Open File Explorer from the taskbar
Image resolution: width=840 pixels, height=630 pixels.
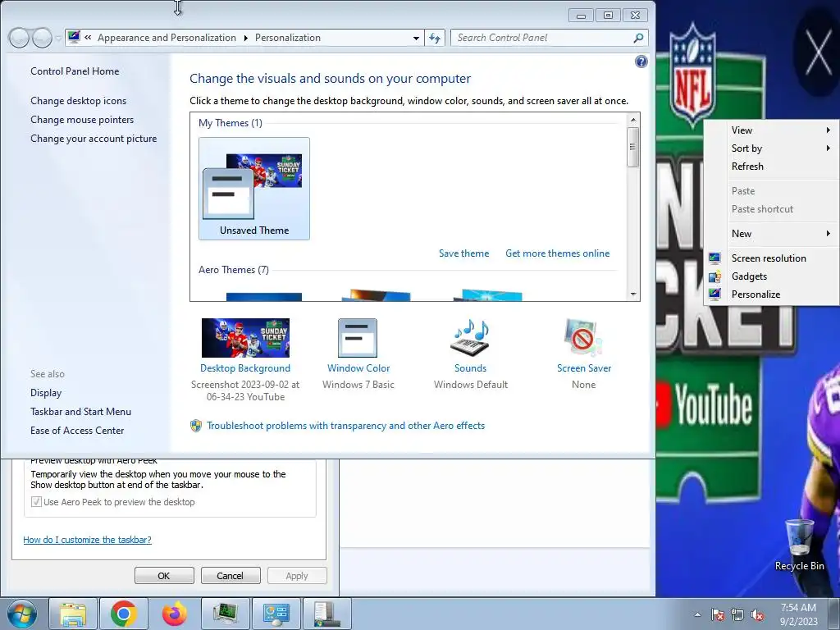tap(73, 614)
